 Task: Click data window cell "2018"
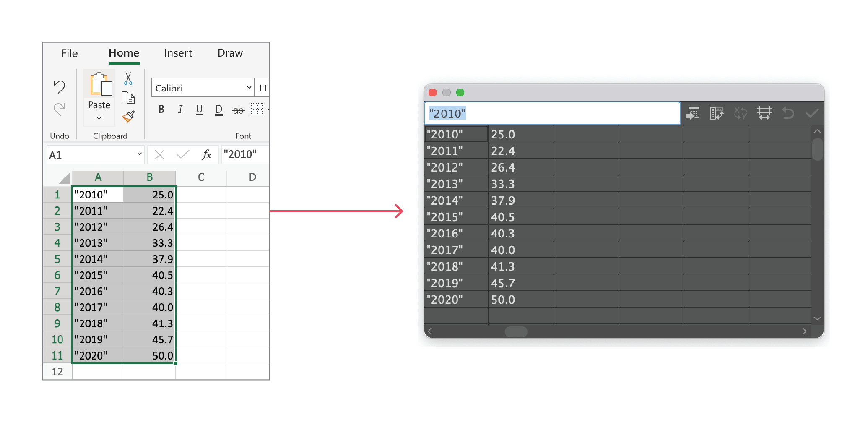pos(456,266)
